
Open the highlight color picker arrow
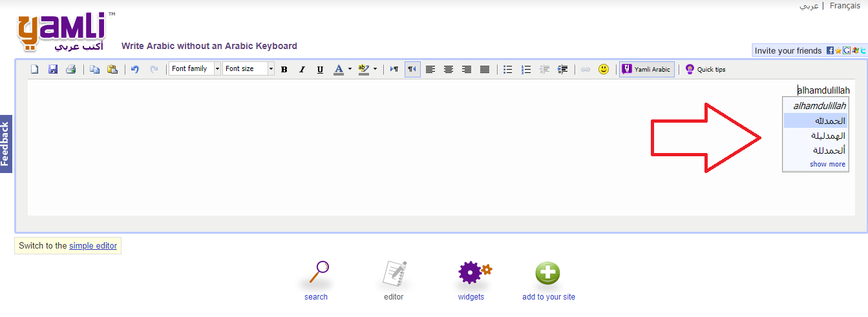[x=375, y=69]
